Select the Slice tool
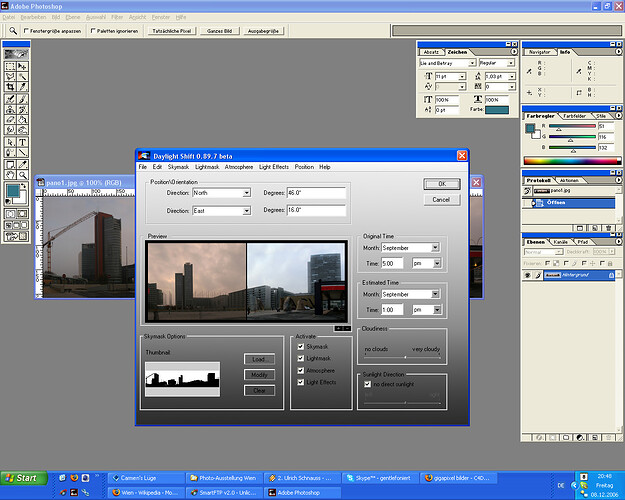The image size is (625, 500). [22, 87]
